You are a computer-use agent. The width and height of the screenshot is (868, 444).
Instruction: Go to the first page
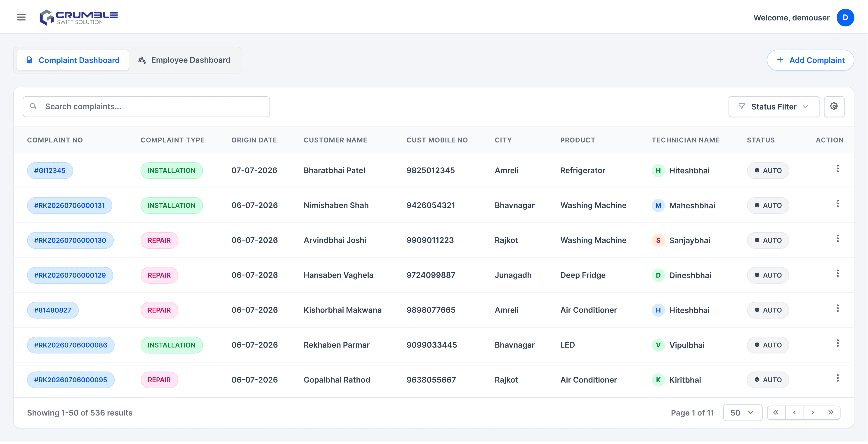pos(776,413)
